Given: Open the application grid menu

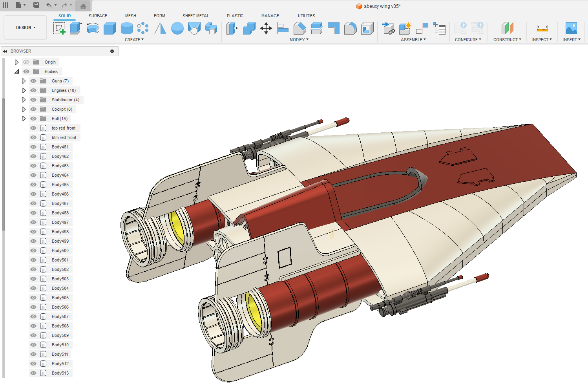Looking at the screenshot, I should 5,5.
